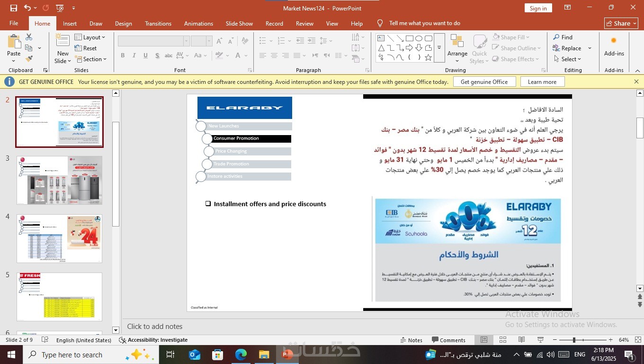This screenshot has height=364, width=644.
Task: Select the 5-Point Star shape
Action: (429, 57)
